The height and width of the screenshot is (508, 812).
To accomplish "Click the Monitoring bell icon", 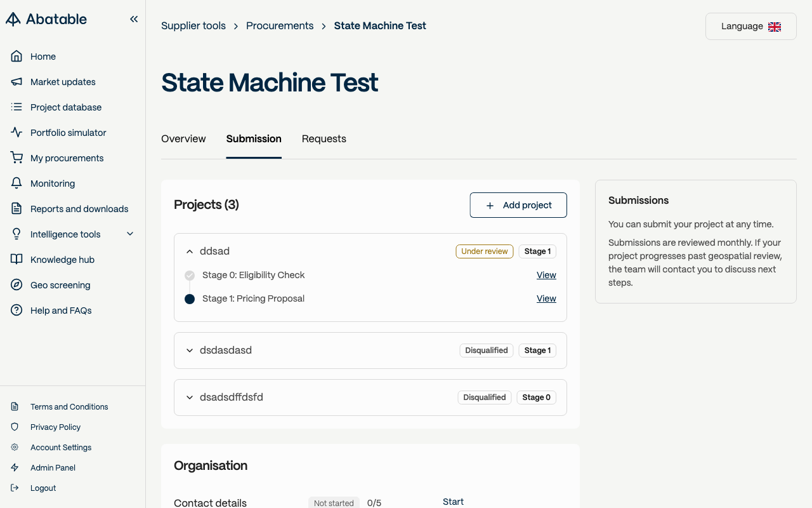I will point(16,184).
